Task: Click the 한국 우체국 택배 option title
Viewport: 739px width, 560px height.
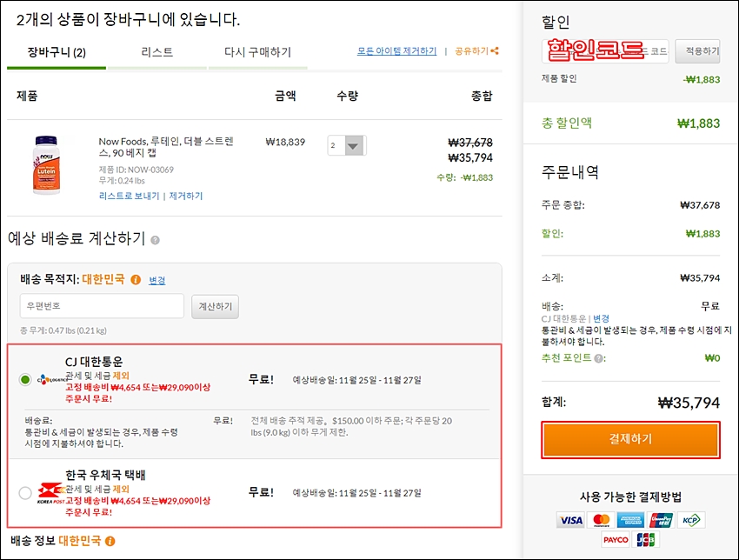Action: [105, 475]
